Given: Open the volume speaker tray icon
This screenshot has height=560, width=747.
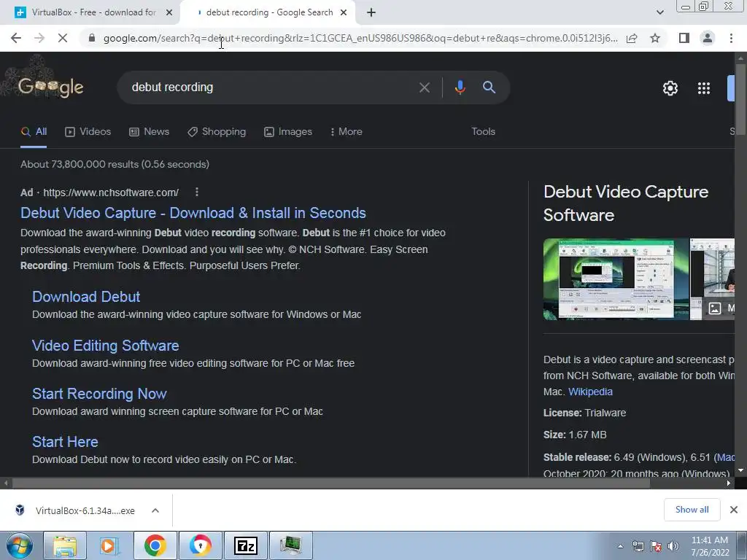Looking at the screenshot, I should 673,546.
